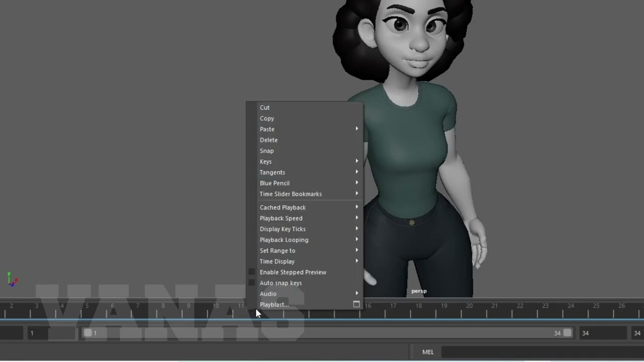Expand the Tangents submenu

[304, 172]
